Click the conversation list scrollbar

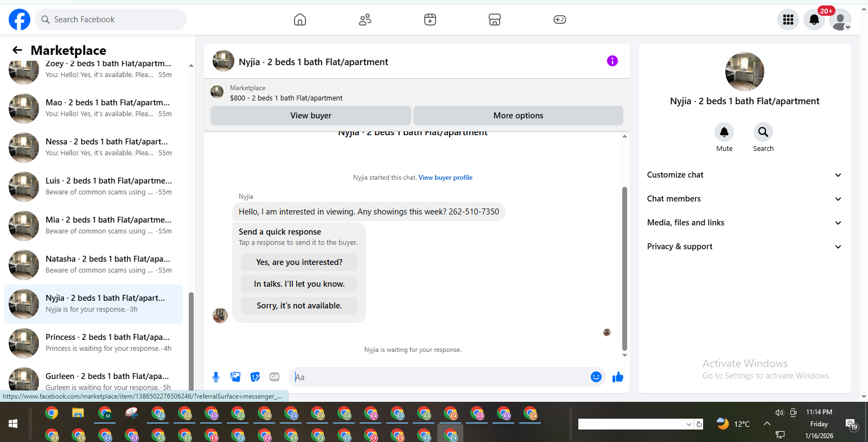pyautogui.click(x=191, y=341)
